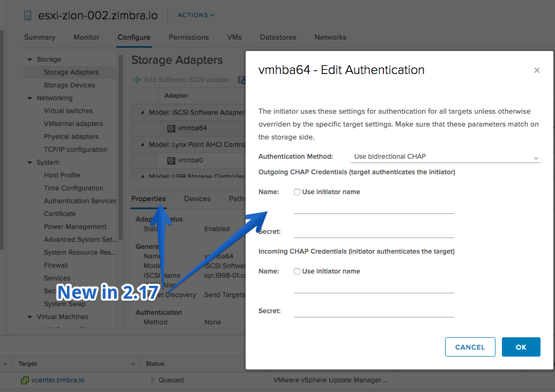This screenshot has height=392, width=555.
Task: Open Physical adapters settings
Action: coord(71,137)
